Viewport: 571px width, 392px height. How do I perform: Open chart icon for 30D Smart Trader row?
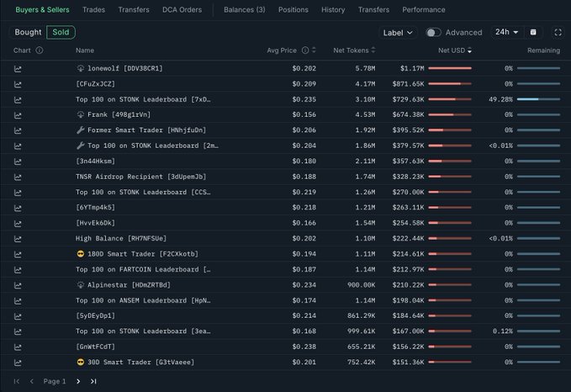(18, 363)
